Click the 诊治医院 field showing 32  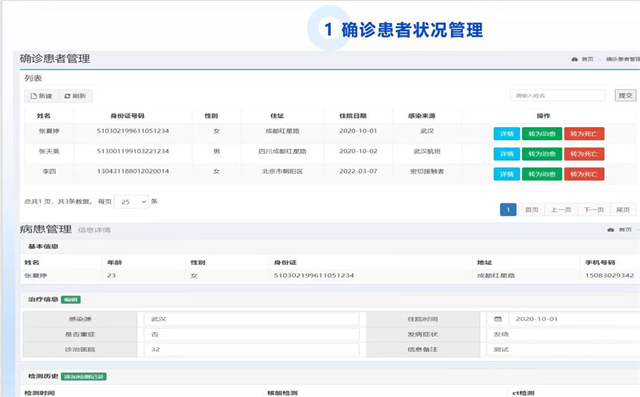252,349
